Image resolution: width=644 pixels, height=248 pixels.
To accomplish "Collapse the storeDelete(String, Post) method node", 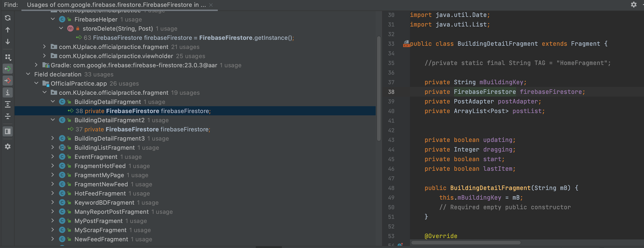I will (61, 28).
